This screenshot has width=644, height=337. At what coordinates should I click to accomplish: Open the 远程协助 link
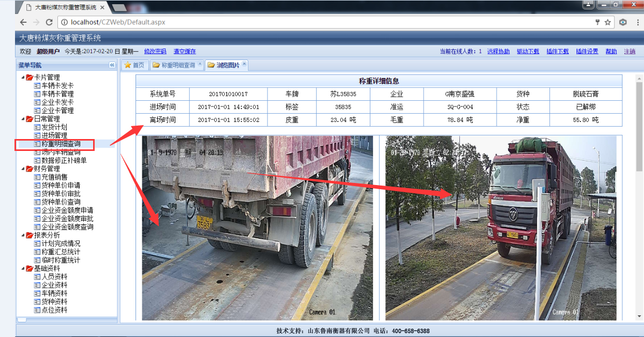[x=499, y=52]
